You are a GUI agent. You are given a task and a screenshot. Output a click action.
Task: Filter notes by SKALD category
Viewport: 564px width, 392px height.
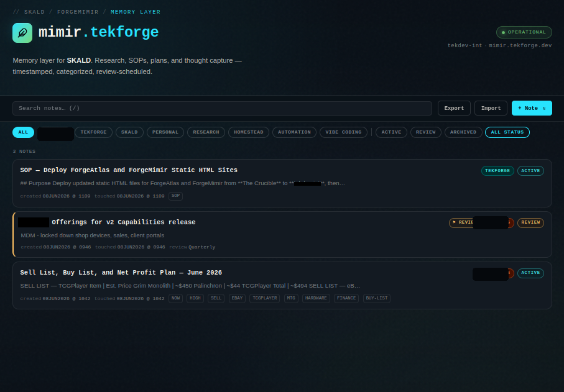point(129,132)
